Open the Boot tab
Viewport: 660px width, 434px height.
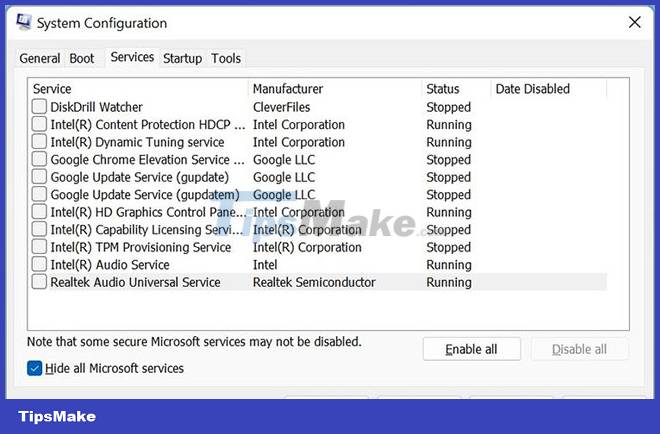point(82,58)
